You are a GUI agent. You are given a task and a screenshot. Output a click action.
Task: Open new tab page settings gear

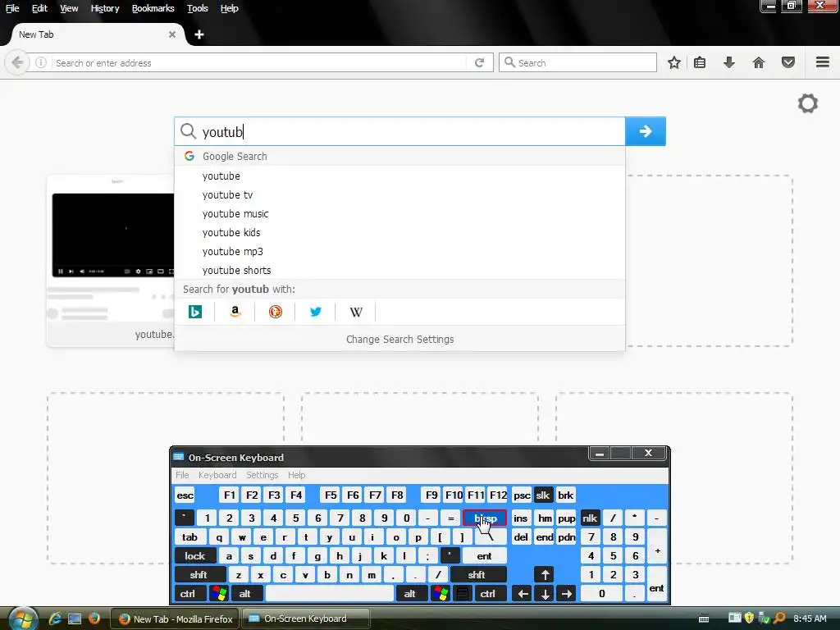[x=807, y=103]
